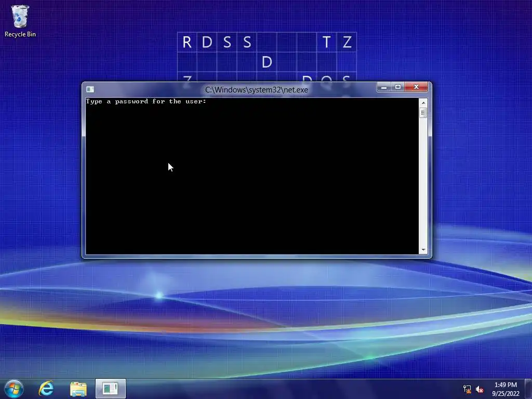Viewport: 532px width, 399px height.
Task: Click the net.exe window title bar text
Action: click(257, 90)
